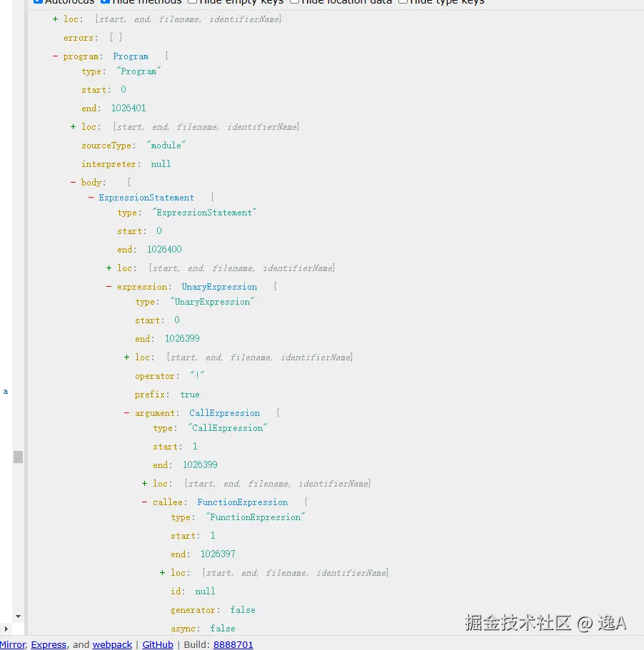Screen dimensions: 644x650
Task: Collapse the argument CallExpression node
Action: pyautogui.click(x=126, y=413)
